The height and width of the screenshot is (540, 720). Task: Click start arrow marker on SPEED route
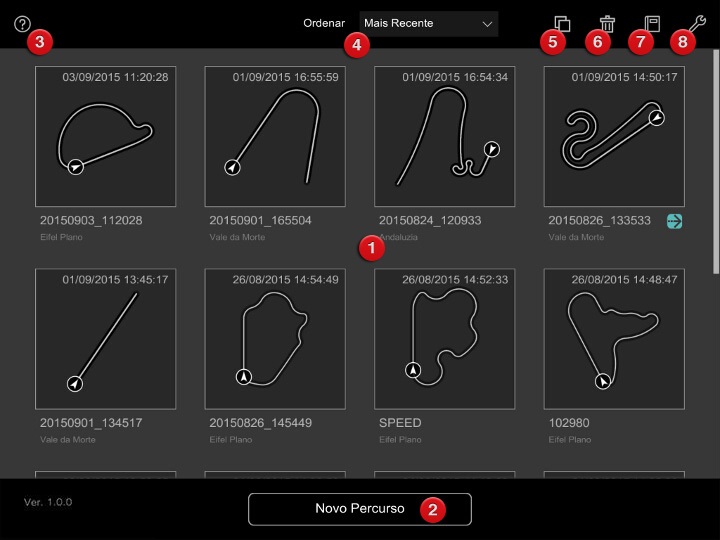[x=413, y=370]
